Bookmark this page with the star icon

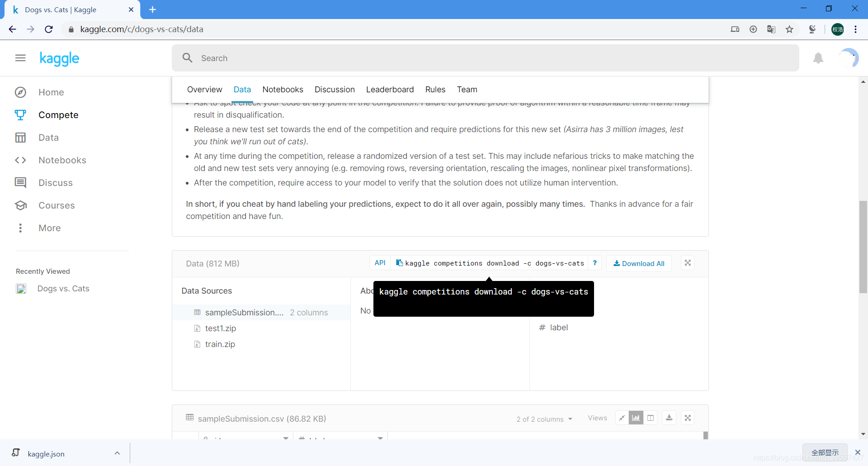click(789, 29)
